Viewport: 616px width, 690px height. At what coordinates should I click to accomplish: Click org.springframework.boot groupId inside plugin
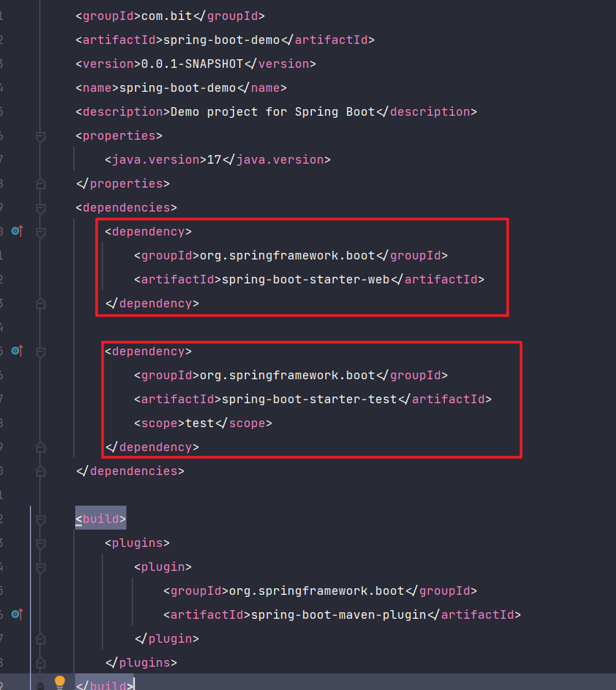coord(317,591)
